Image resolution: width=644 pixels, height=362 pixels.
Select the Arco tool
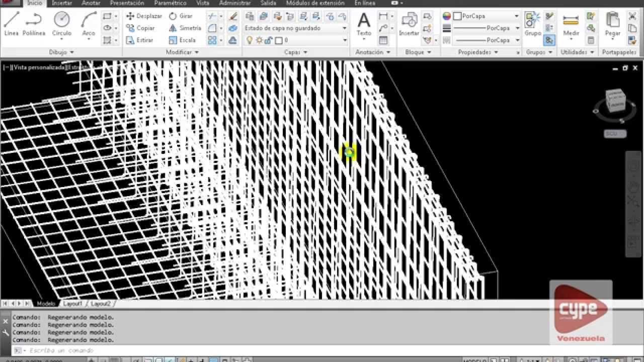coord(89,24)
